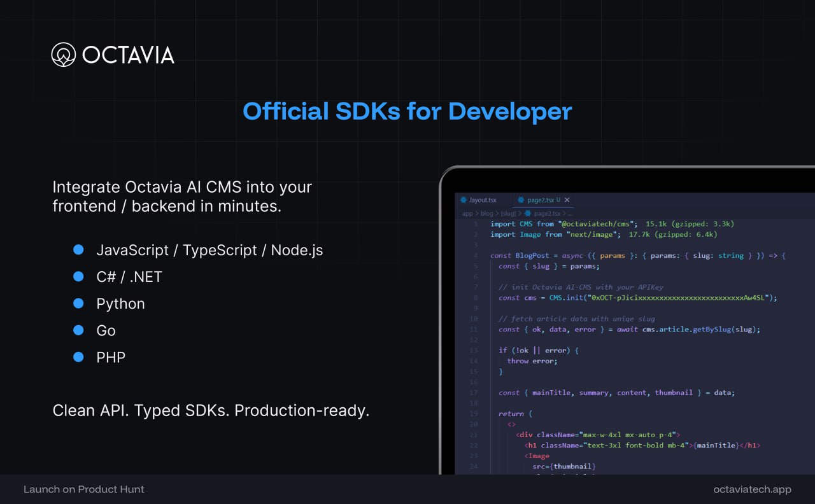Image resolution: width=815 pixels, height=504 pixels.
Task: Click line number 21 in the gutter
Action: (474, 435)
